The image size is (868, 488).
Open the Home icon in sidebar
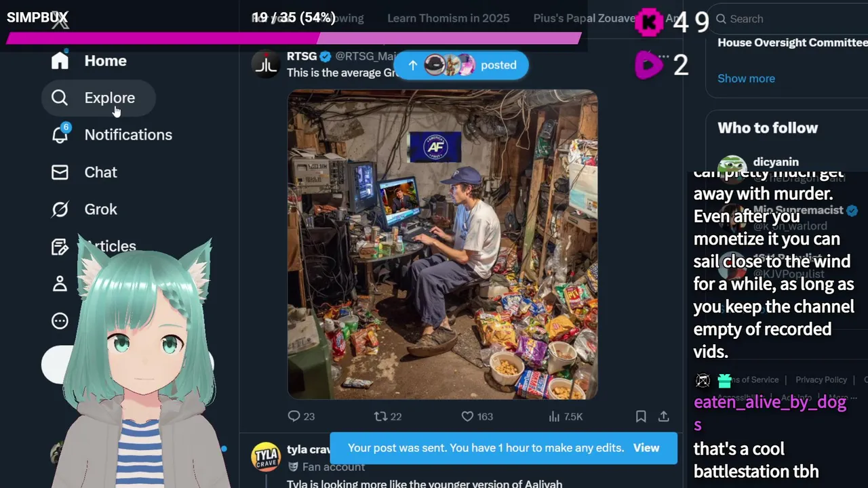coord(60,61)
